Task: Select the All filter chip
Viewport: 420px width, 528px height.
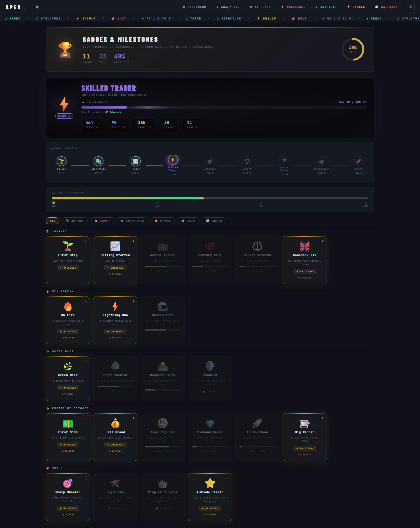Action: pos(53,221)
